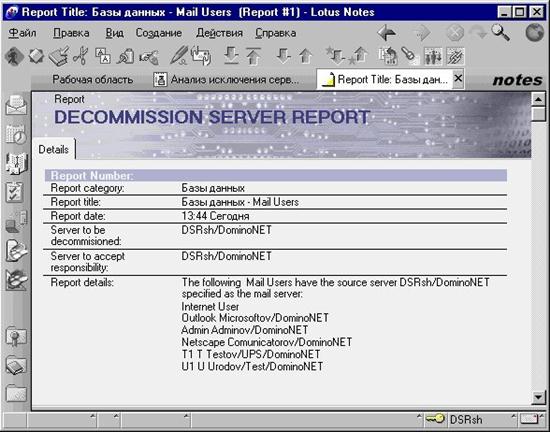Open the second status bar pop-up arrow from the left

click(x=116, y=417)
